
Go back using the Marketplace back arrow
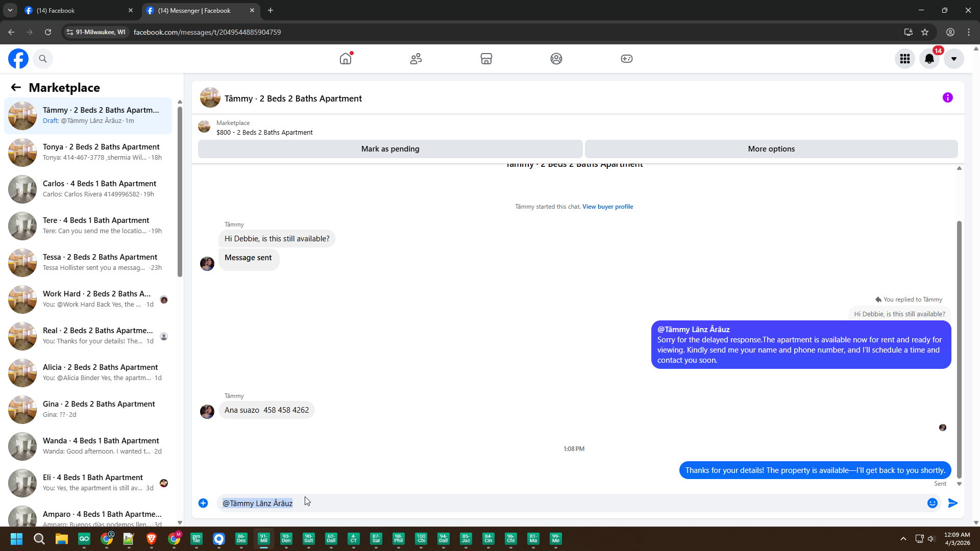(16, 88)
